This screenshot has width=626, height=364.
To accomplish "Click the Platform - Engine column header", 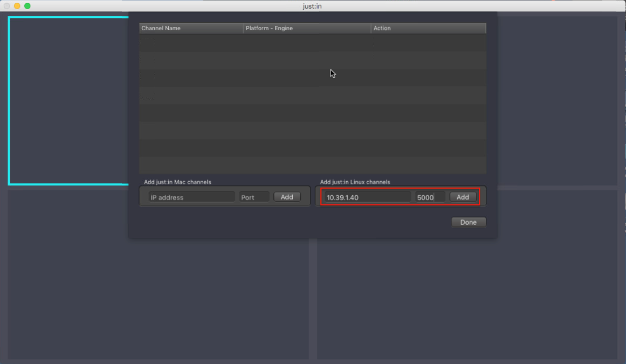I will [307, 29].
